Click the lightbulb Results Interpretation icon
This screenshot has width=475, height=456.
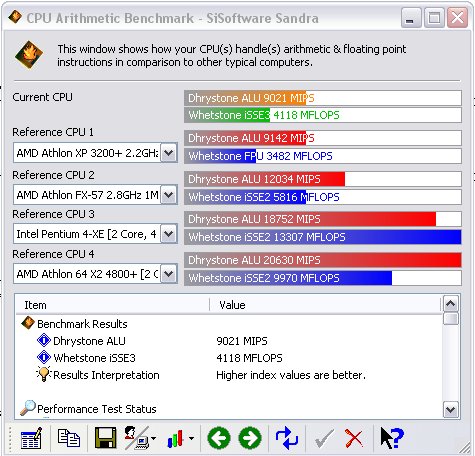coord(44,374)
